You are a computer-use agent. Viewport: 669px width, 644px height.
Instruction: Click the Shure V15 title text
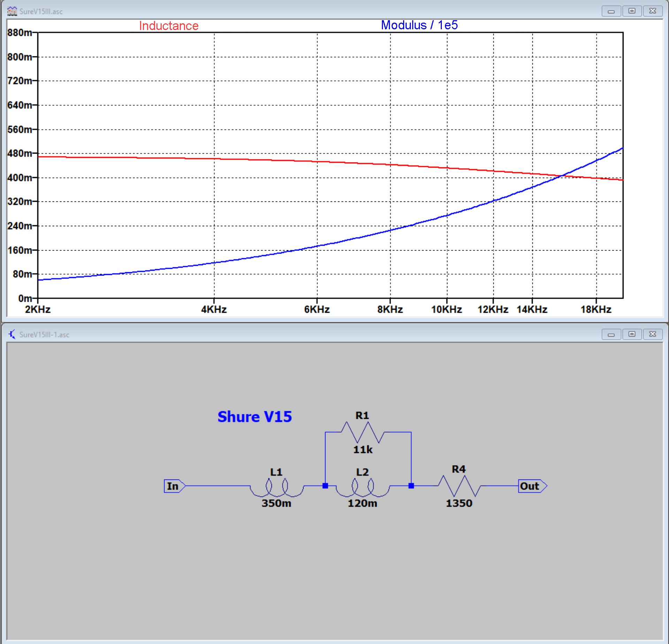pyautogui.click(x=255, y=417)
